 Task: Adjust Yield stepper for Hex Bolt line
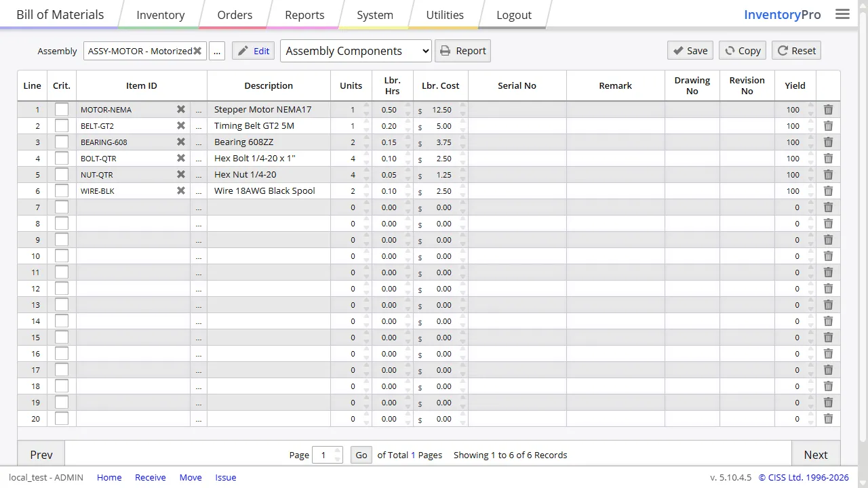point(811,159)
